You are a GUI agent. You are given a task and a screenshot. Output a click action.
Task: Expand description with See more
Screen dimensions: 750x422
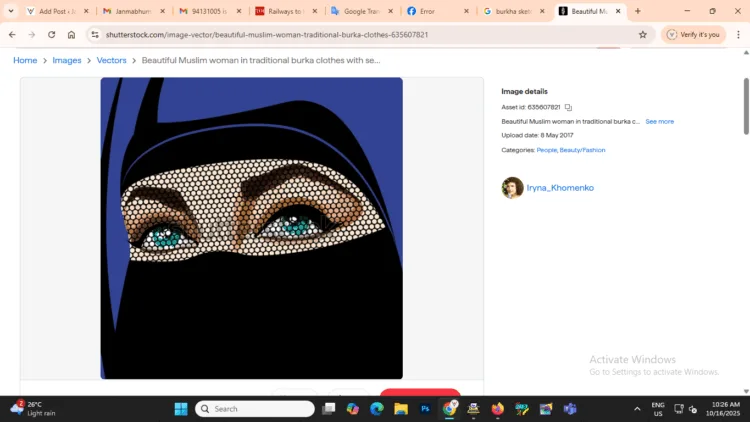point(659,121)
